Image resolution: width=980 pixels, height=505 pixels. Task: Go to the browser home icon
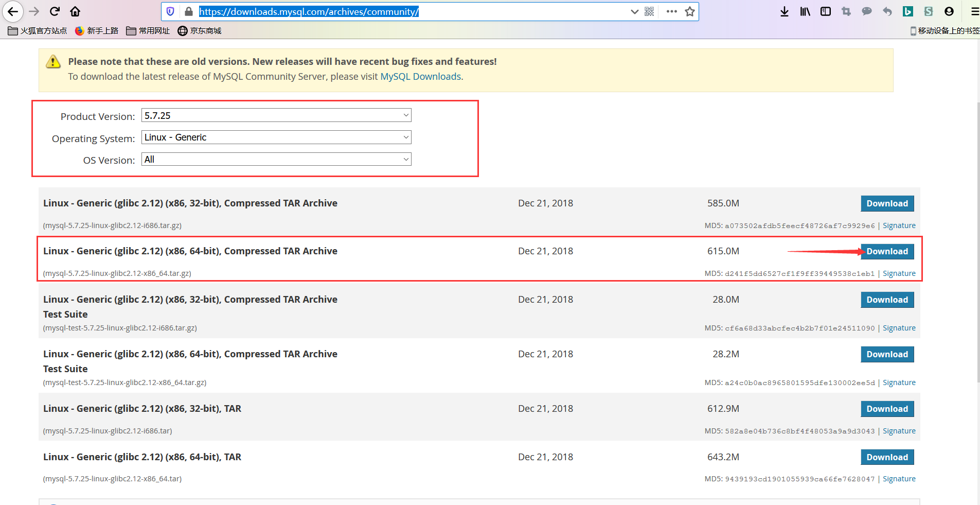pos(75,11)
